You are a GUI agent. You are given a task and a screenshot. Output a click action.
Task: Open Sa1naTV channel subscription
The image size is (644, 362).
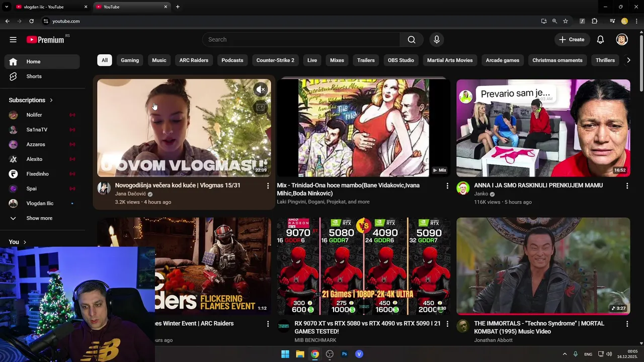(x=42, y=130)
